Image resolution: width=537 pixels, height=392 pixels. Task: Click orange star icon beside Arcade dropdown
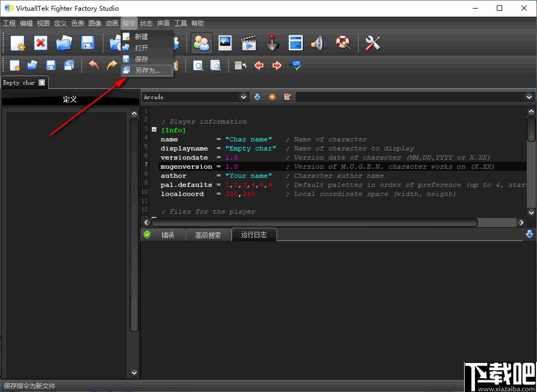tap(272, 97)
